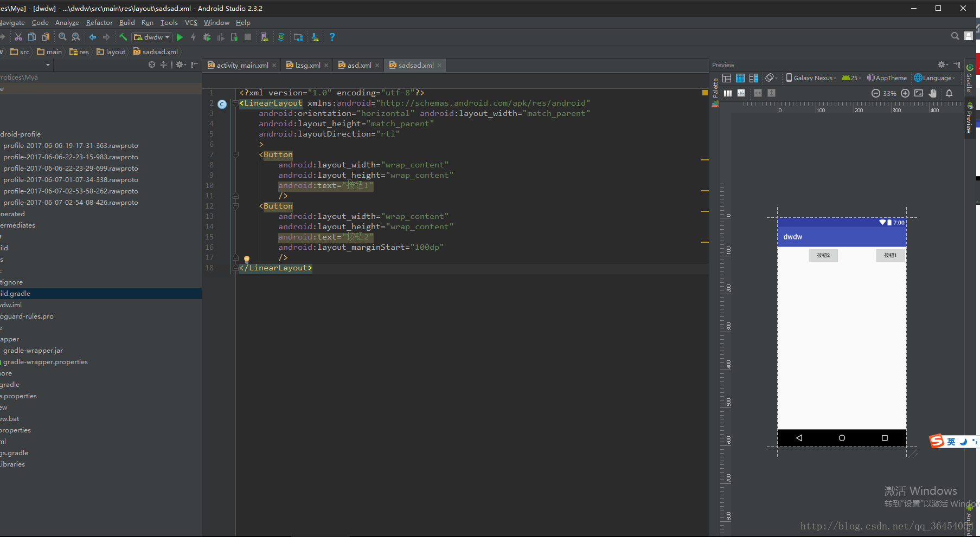980x537 pixels.
Task: Navigate forward with right arrow
Action: tap(106, 37)
